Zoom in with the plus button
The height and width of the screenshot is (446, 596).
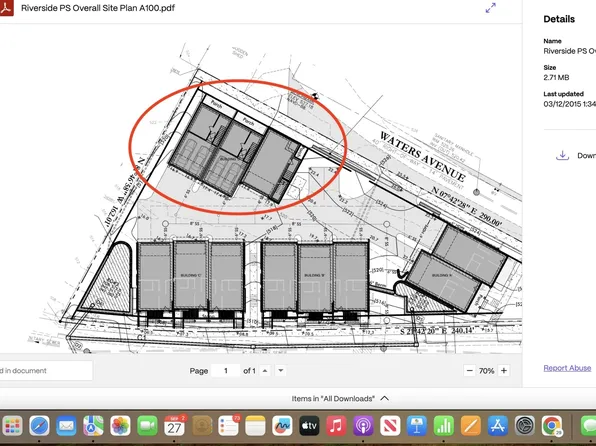point(504,370)
